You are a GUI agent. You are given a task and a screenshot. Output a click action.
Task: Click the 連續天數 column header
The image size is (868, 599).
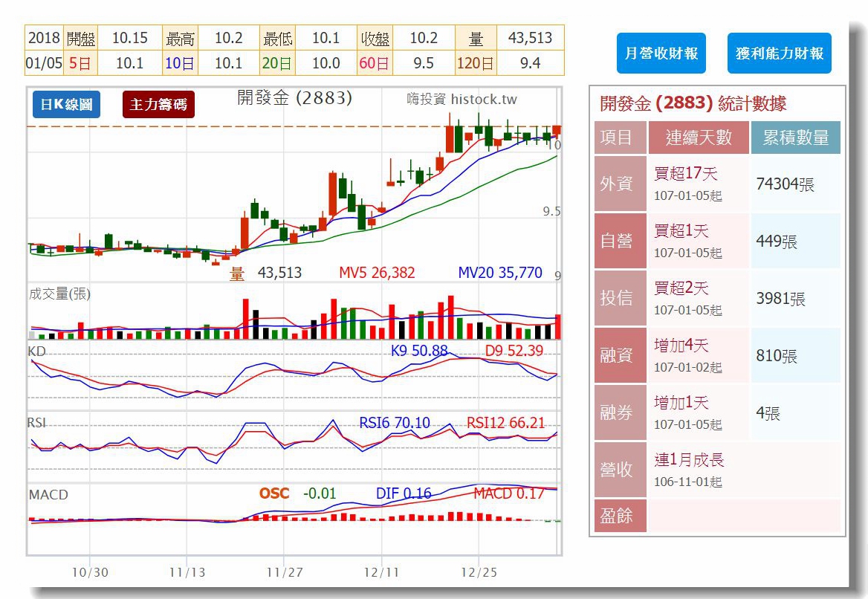pyautogui.click(x=699, y=137)
